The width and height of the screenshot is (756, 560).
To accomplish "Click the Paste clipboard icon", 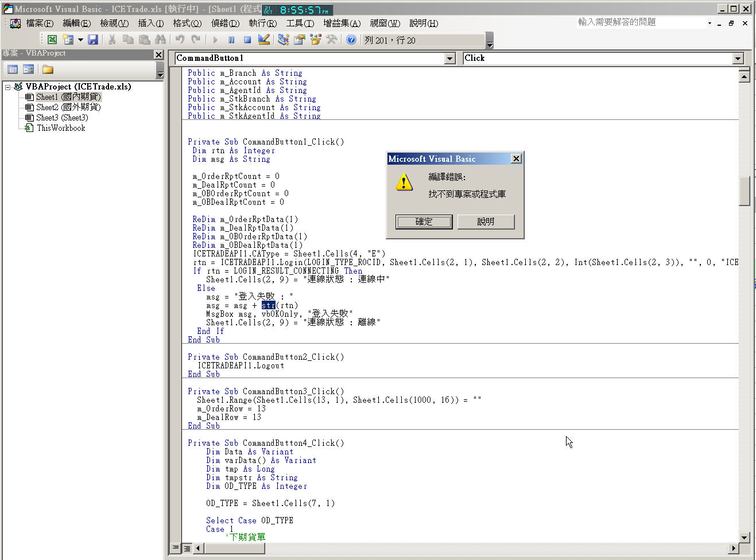I will point(144,40).
